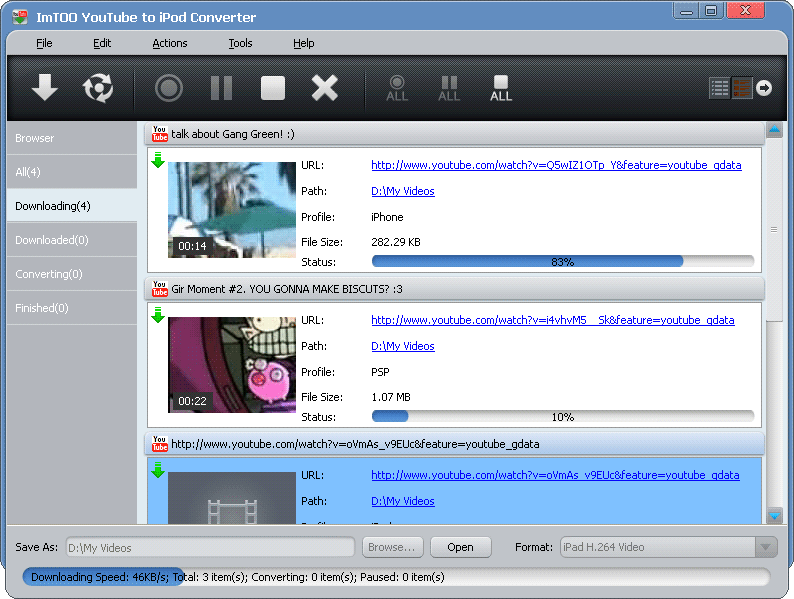Click the application icon in title bar
Image resolution: width=794 pixels, height=599 pixels.
(x=20, y=17)
